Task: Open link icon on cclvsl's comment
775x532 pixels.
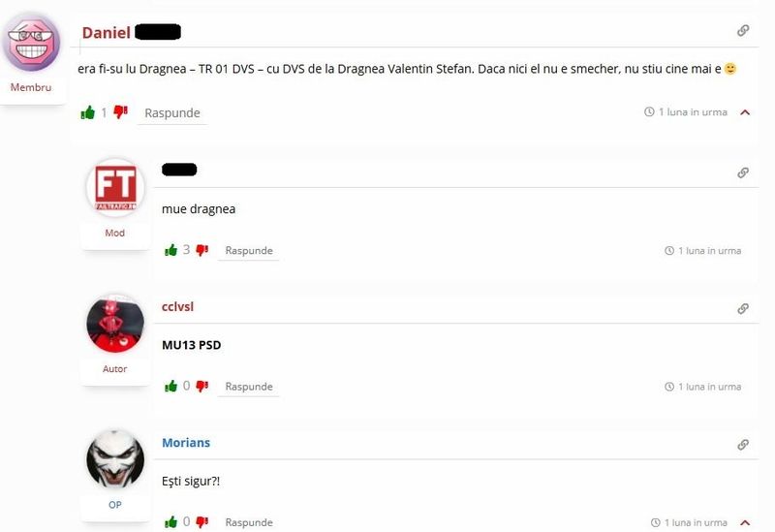Action: click(743, 308)
